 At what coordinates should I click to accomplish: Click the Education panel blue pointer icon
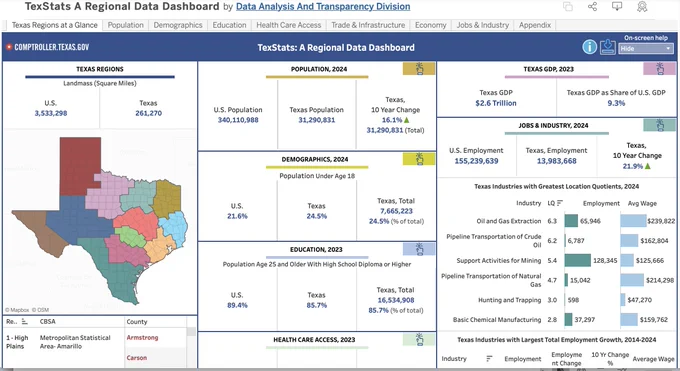pyautogui.click(x=418, y=249)
